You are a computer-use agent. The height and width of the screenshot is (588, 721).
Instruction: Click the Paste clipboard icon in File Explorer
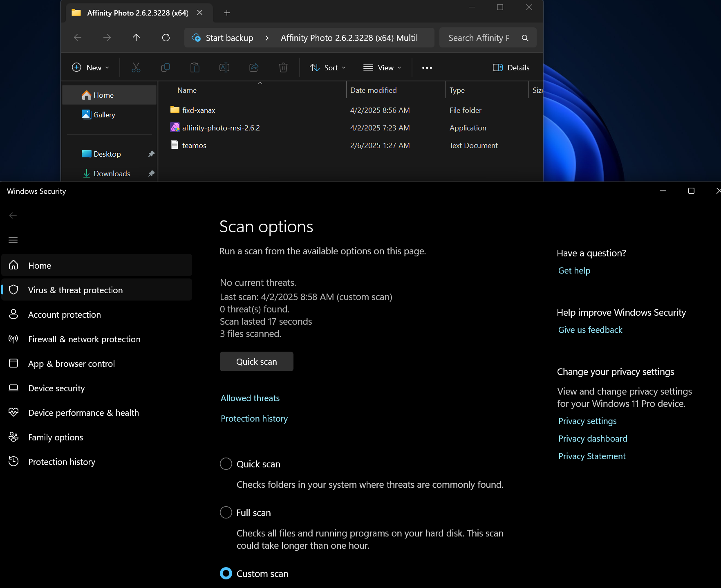tap(195, 67)
